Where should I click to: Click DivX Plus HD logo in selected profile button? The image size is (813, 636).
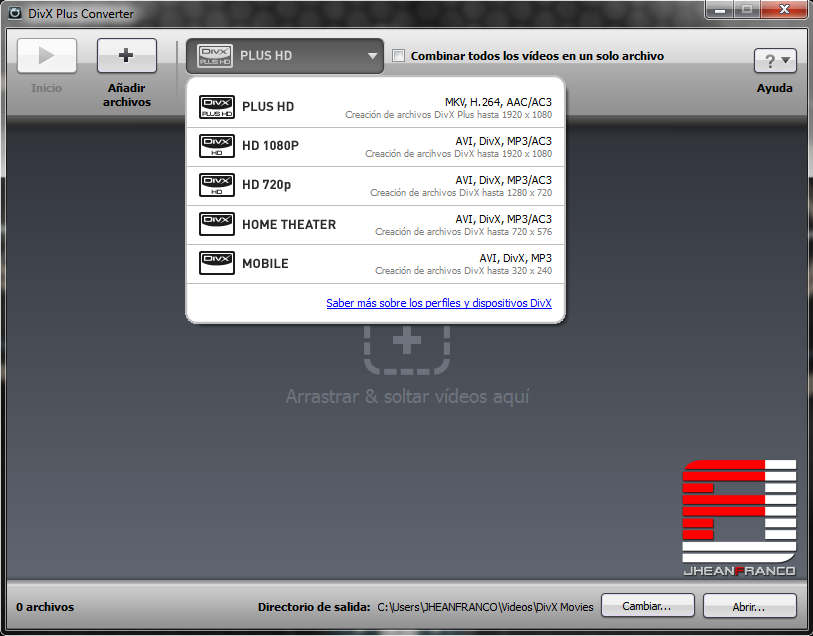pos(215,56)
